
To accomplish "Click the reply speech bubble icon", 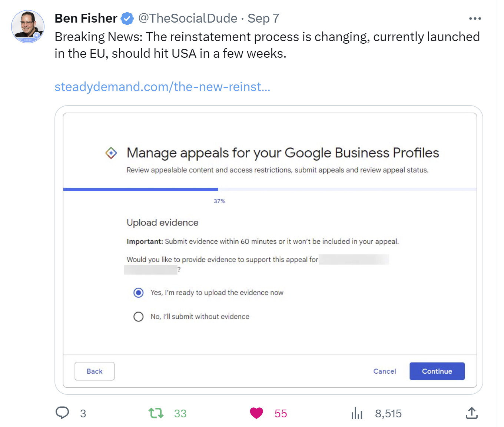I will 62,413.
